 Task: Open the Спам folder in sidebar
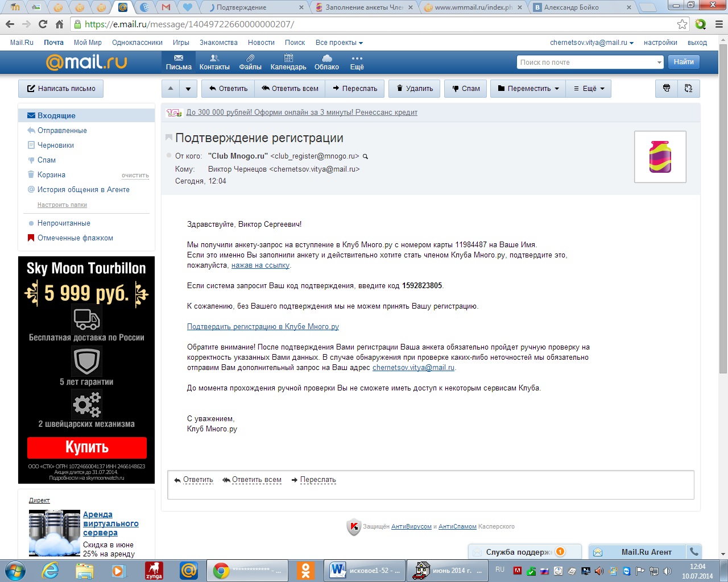tap(47, 160)
